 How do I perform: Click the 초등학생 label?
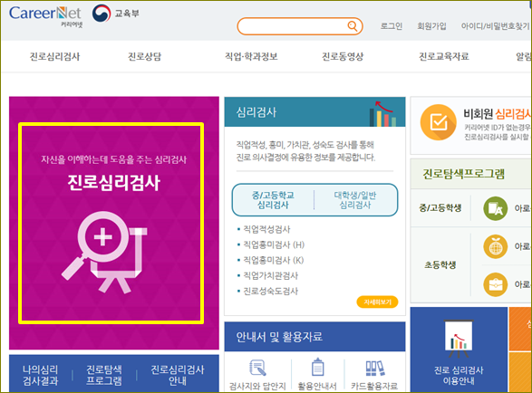440,264
